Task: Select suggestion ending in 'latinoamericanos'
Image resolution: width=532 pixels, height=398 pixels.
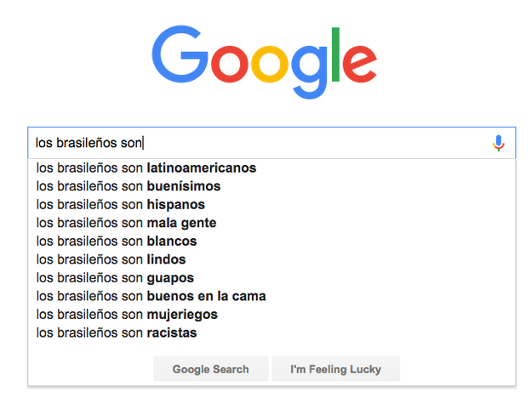Action: 272,168
